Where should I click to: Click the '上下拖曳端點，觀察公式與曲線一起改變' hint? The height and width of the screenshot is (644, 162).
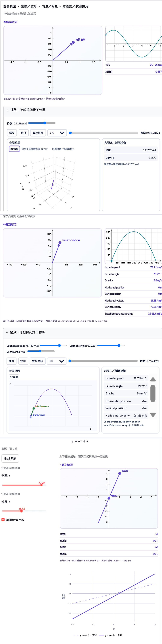(x=84, y=456)
